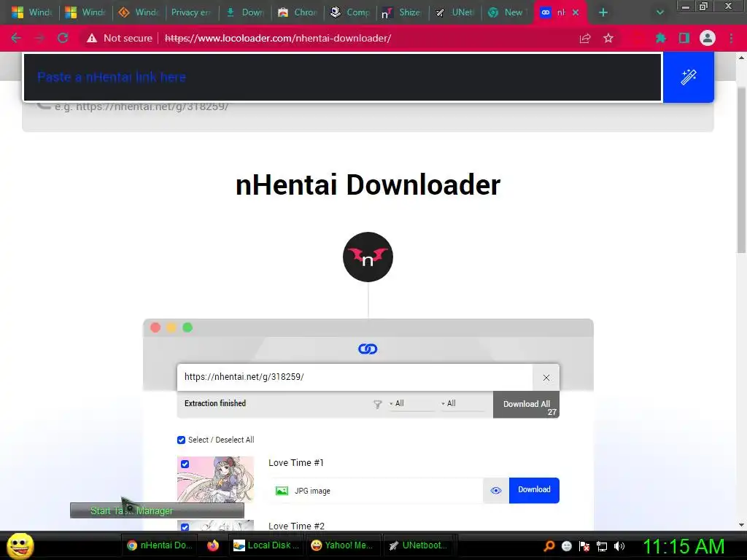This screenshot has height=560, width=747.
Task: Click the network tray icon
Action: [x=602, y=546]
